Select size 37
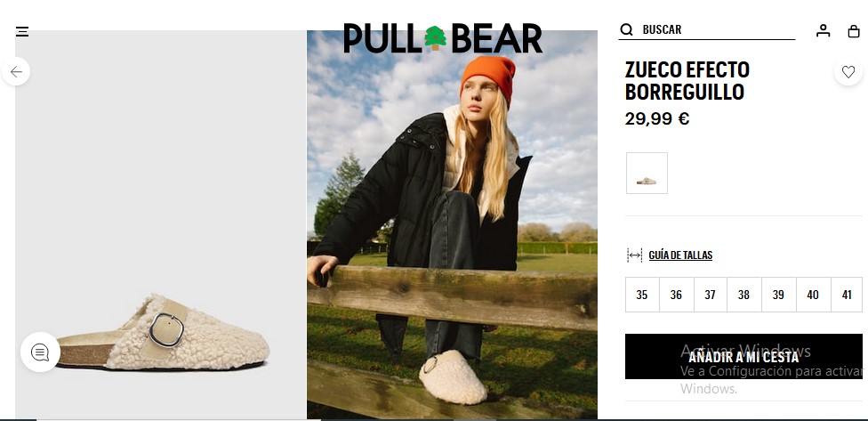 [711, 295]
